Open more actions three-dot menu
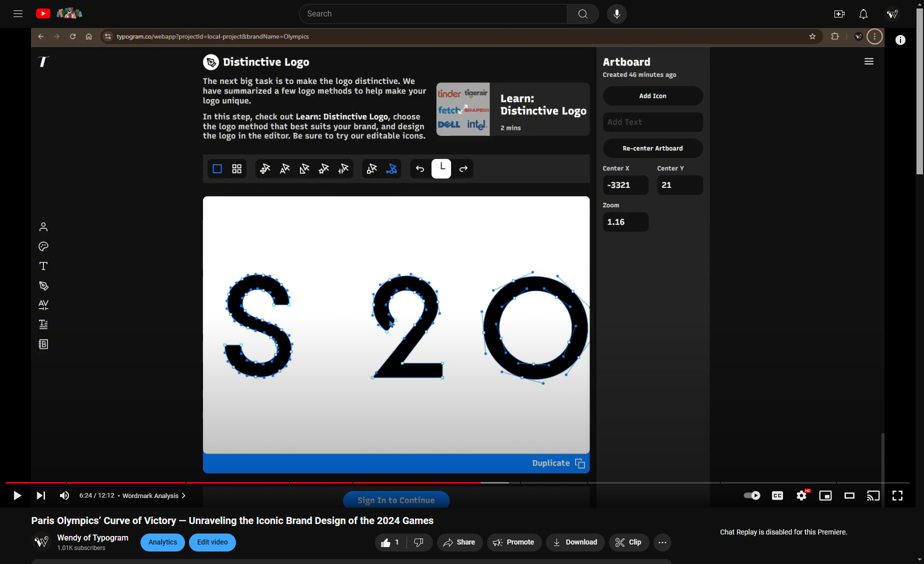The height and width of the screenshot is (564, 924). click(x=662, y=543)
